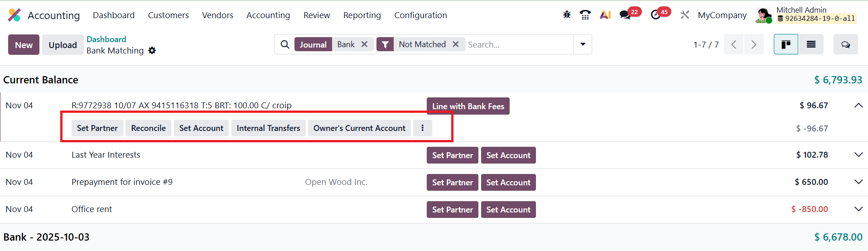Open the Configuration menu
The width and height of the screenshot is (868, 251).
(420, 15)
